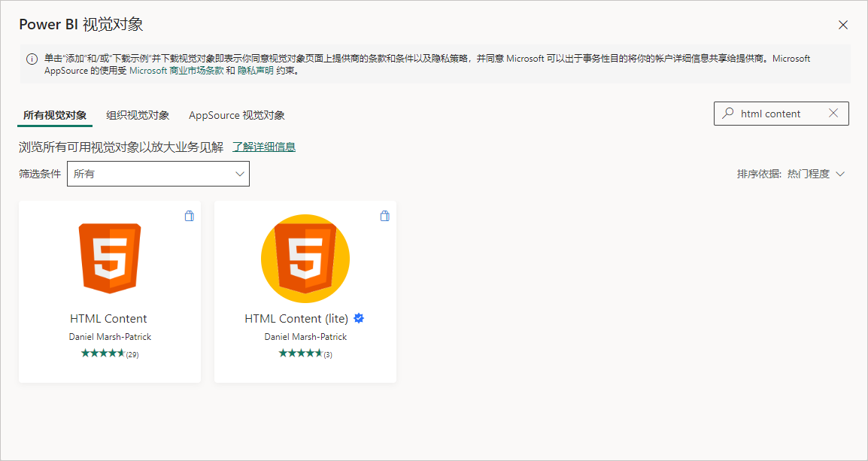Screen dimensions: 868x461
Task: Select the HTML Content HTML5 logo thumbnail
Action: [x=110, y=259]
